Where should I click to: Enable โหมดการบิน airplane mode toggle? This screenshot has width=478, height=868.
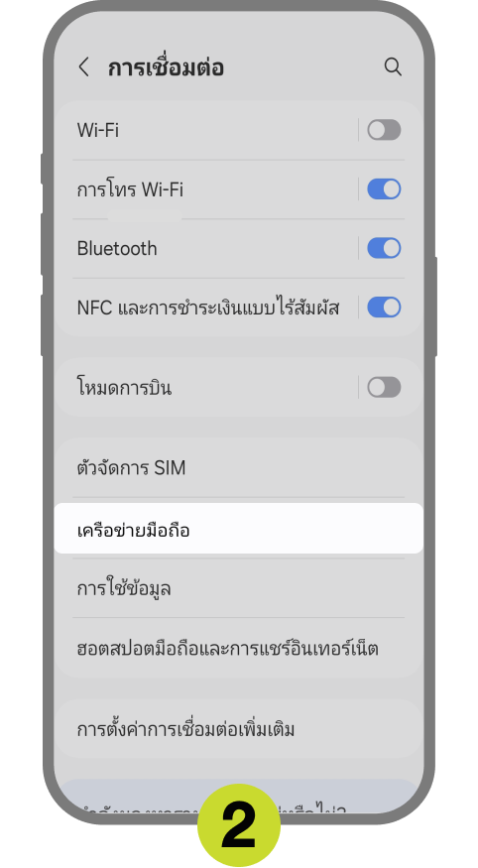pos(384,387)
